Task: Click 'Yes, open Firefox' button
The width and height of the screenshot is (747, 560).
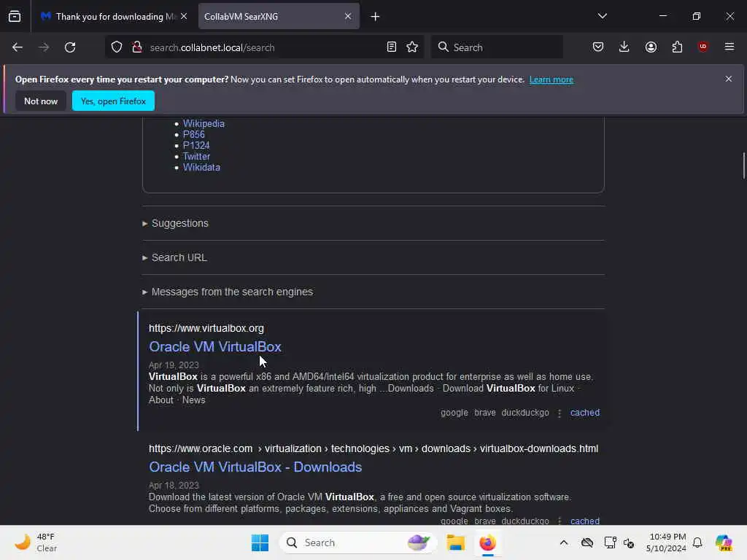Action: tap(113, 101)
